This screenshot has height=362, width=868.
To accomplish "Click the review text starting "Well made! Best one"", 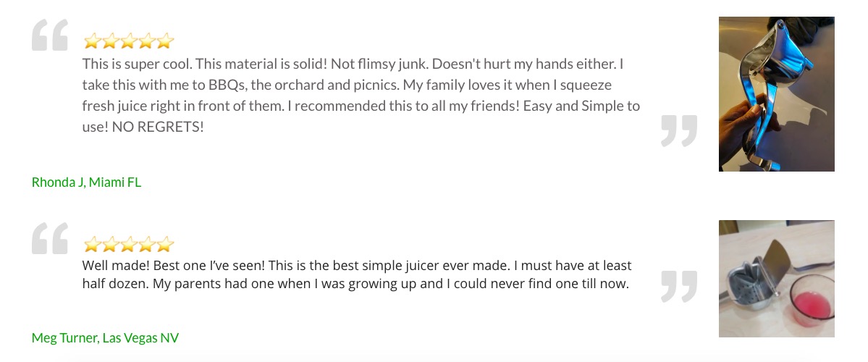I will coord(357,275).
